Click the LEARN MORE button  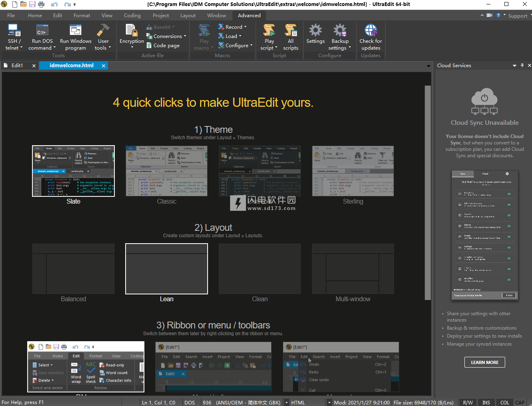pos(485,362)
